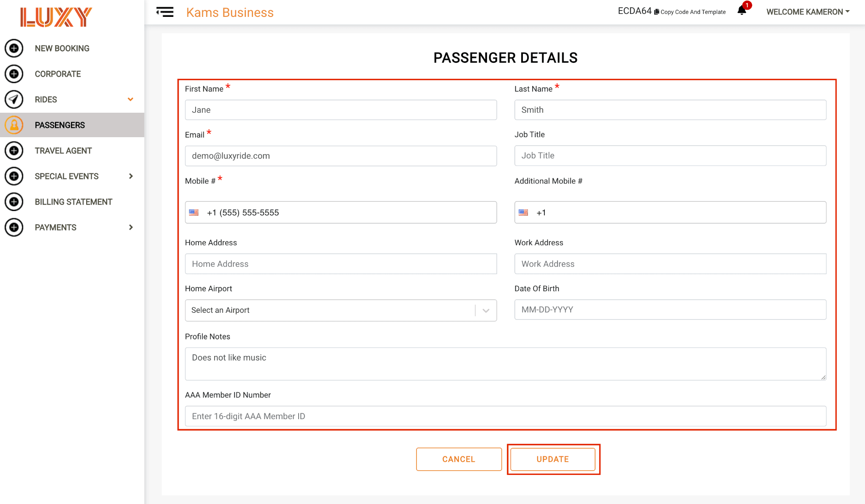This screenshot has width=865, height=504.
Task: Click the Mobile # number field
Action: (x=341, y=212)
